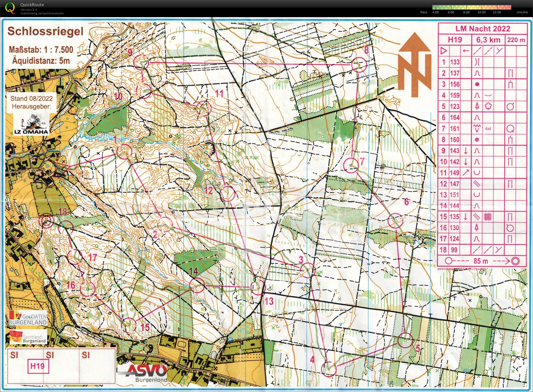Select control circle 5 on the map
The width and height of the screenshot is (533, 392).
[x=405, y=340]
